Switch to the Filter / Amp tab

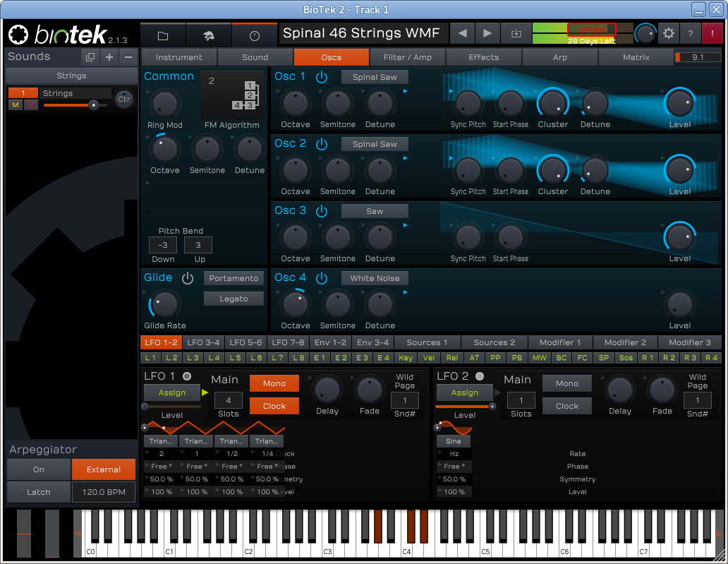pyautogui.click(x=407, y=57)
